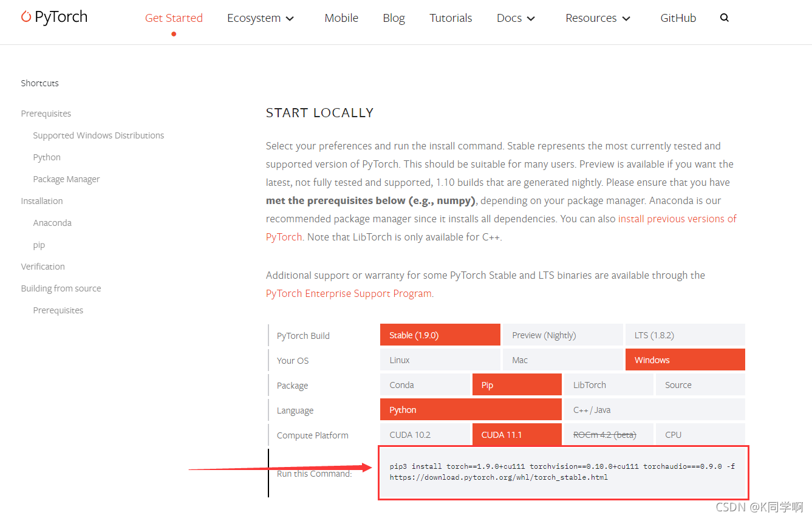Open the Verification shortcut
The image size is (812, 518).
tap(43, 267)
